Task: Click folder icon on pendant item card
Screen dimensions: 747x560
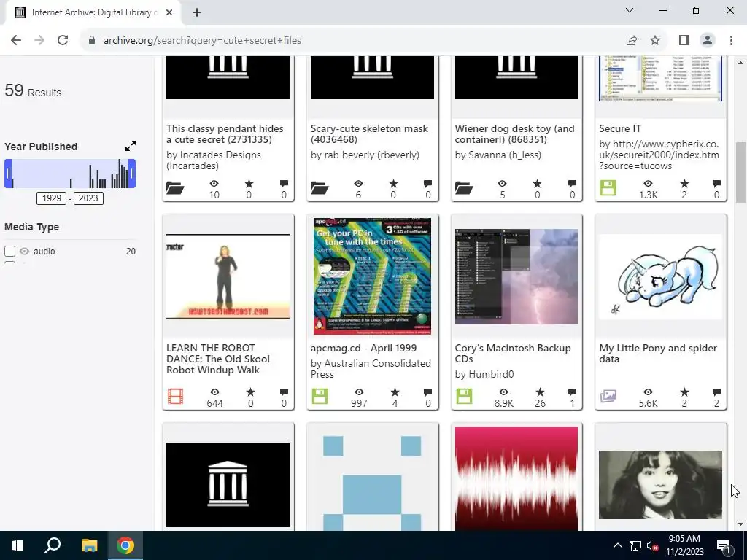Action: pos(175,188)
